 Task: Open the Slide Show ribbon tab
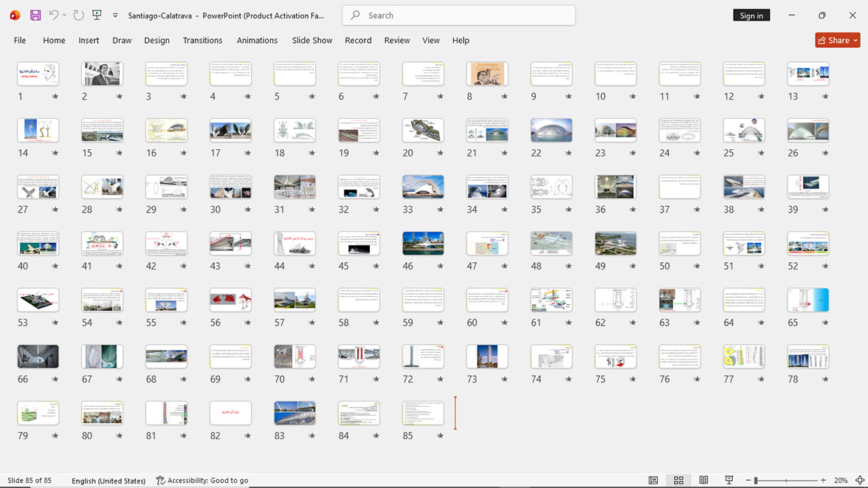coord(312,41)
